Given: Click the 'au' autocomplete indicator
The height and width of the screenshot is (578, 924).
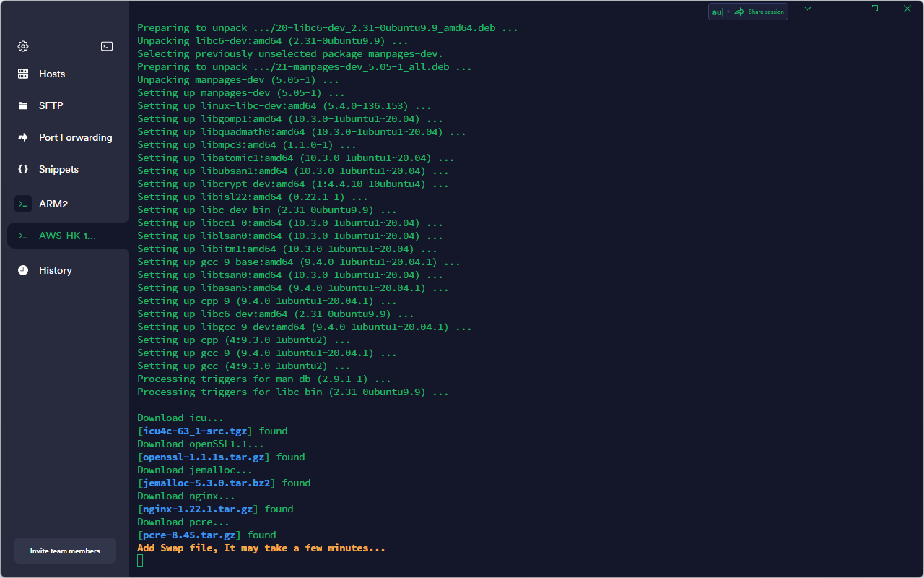Looking at the screenshot, I should pyautogui.click(x=718, y=12).
